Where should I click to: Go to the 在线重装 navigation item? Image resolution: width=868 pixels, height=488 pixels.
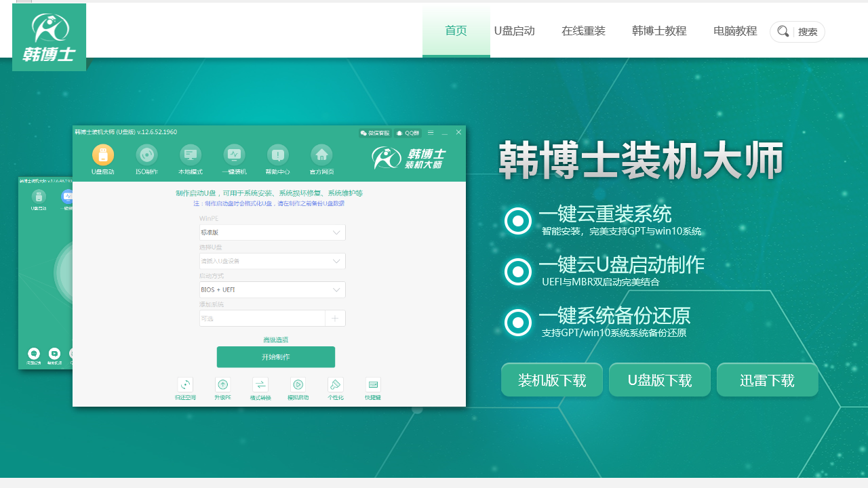pyautogui.click(x=583, y=31)
